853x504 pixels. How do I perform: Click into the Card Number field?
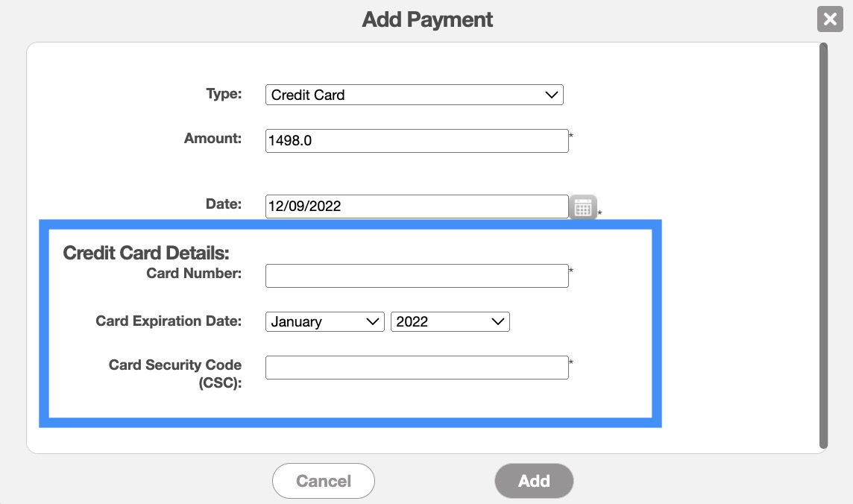click(x=417, y=276)
